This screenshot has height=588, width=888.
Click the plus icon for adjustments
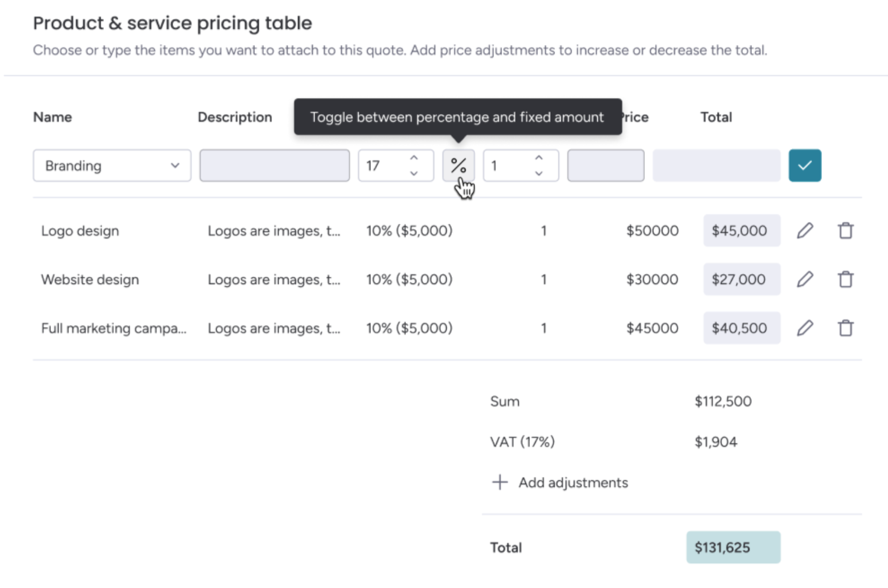499,482
